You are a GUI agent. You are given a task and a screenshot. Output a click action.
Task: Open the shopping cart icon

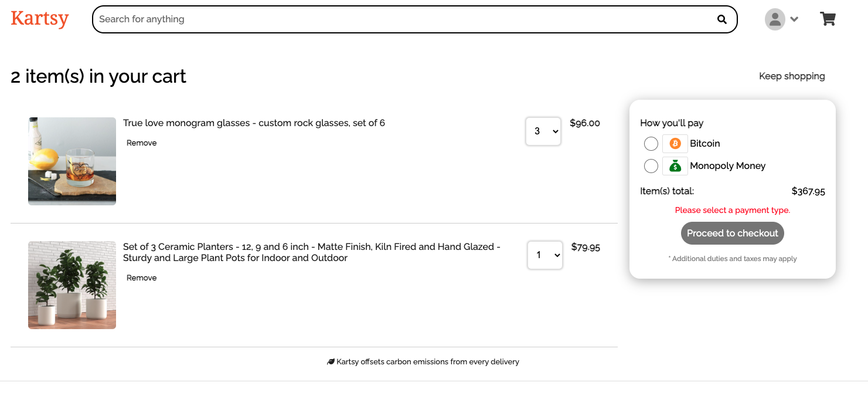(828, 19)
